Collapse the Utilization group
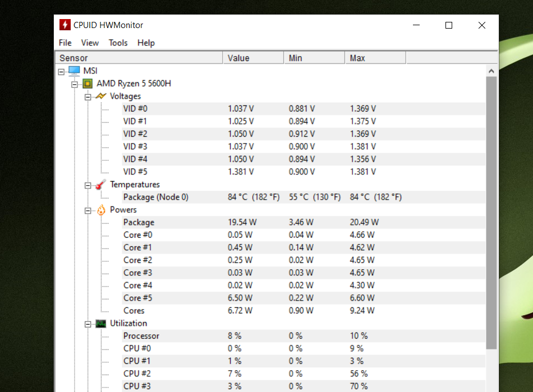Viewport: 533px width, 392px height. 88,324
